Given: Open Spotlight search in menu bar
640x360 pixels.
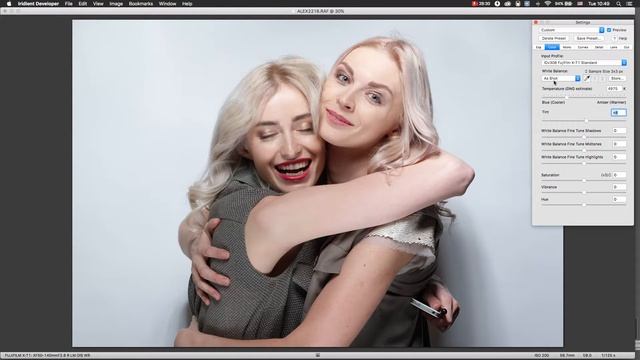Looking at the screenshot, I should click(619, 4).
